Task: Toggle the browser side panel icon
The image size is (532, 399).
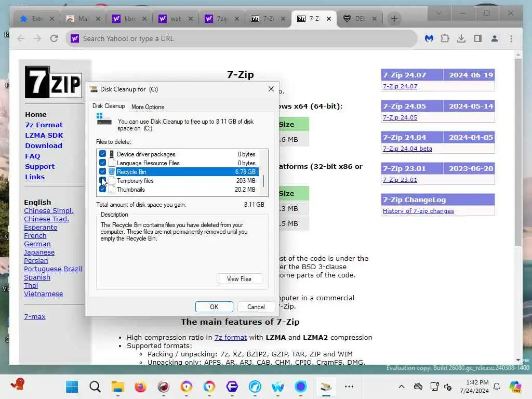Action: click(478, 38)
